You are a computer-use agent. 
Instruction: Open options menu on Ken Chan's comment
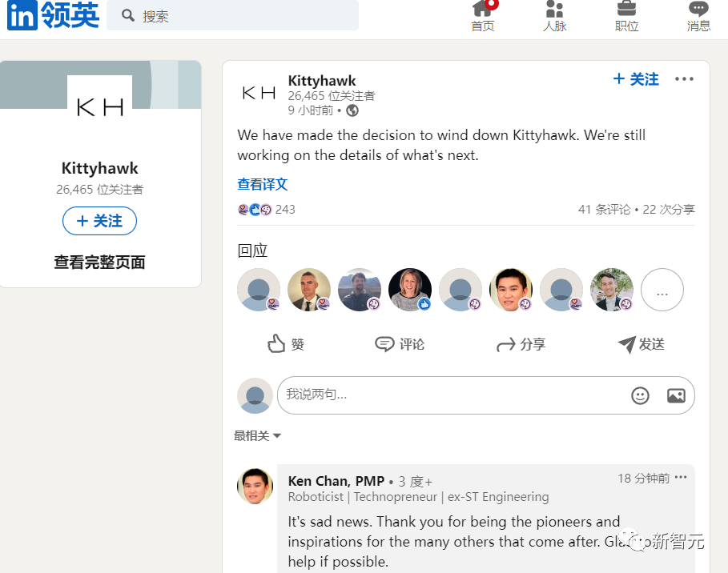(x=681, y=477)
